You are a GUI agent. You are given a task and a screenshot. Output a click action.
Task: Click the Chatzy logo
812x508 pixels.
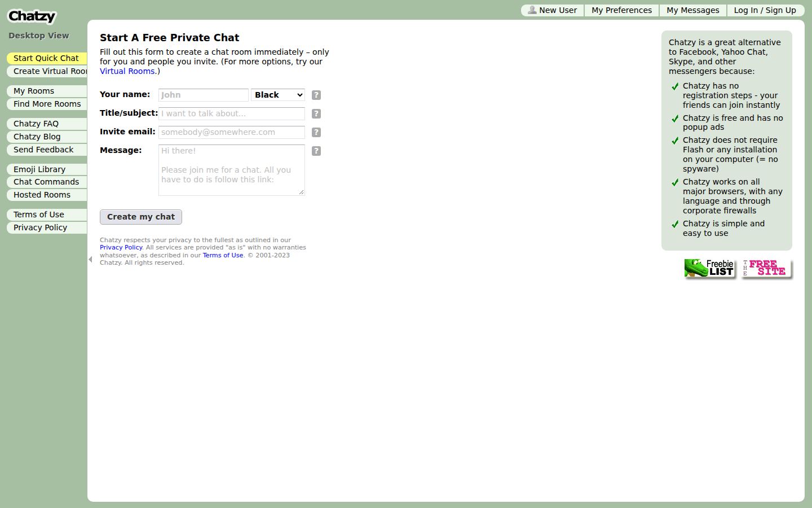[32, 16]
